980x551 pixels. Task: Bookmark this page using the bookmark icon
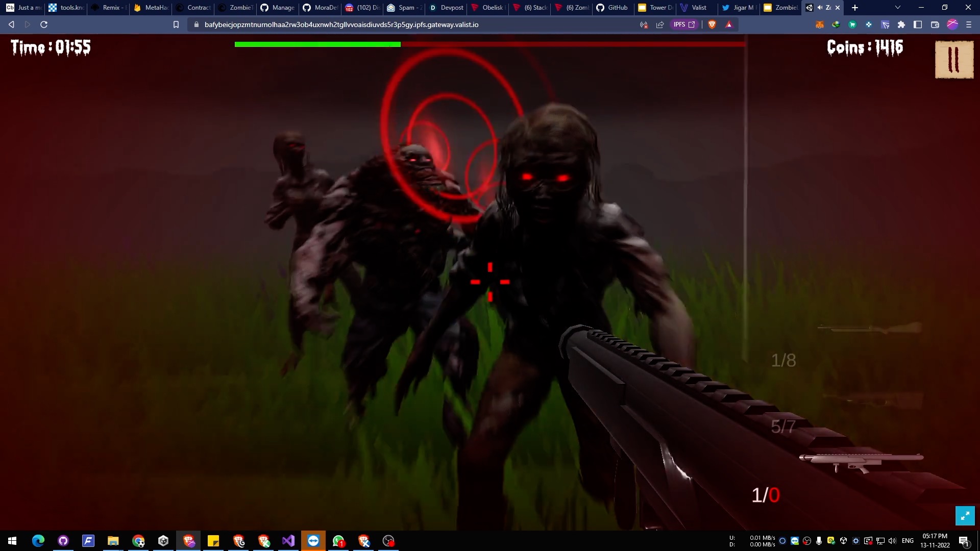pyautogui.click(x=176, y=24)
